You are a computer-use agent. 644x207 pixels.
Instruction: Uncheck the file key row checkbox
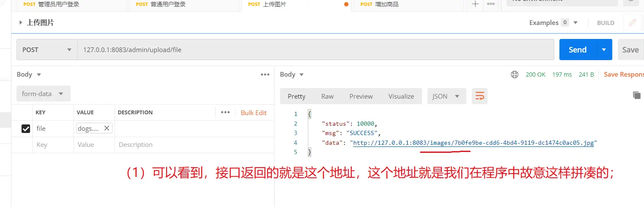[x=26, y=129]
